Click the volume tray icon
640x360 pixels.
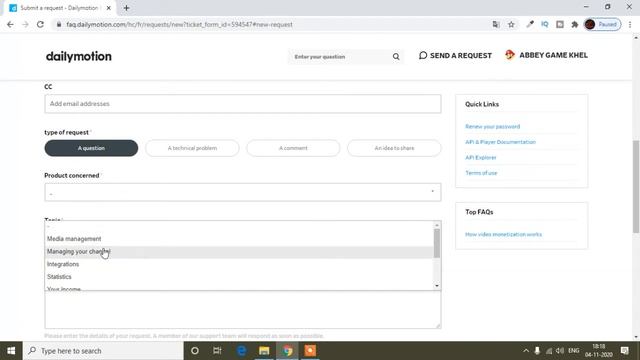click(560, 351)
